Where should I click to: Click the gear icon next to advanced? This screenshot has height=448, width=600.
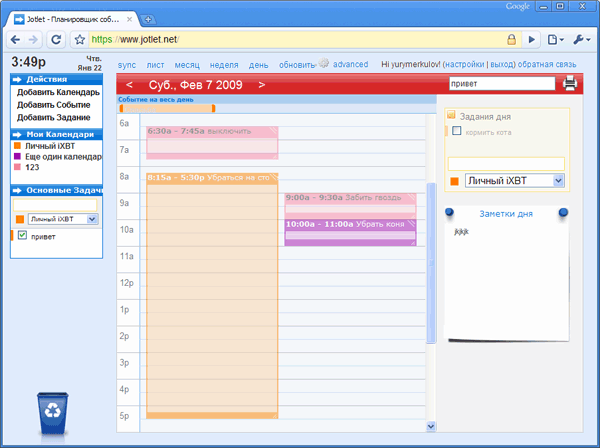(324, 63)
